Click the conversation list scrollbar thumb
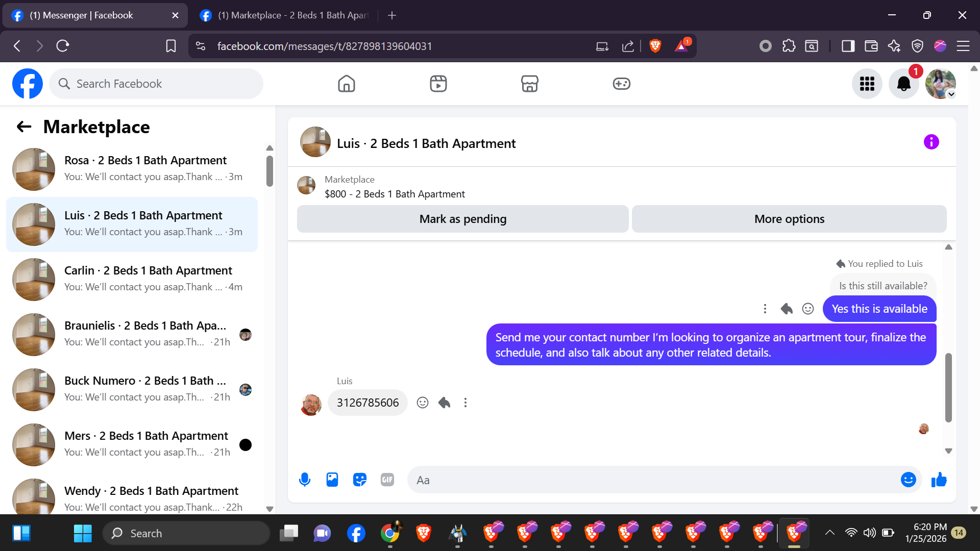This screenshot has width=980, height=551. (269, 171)
